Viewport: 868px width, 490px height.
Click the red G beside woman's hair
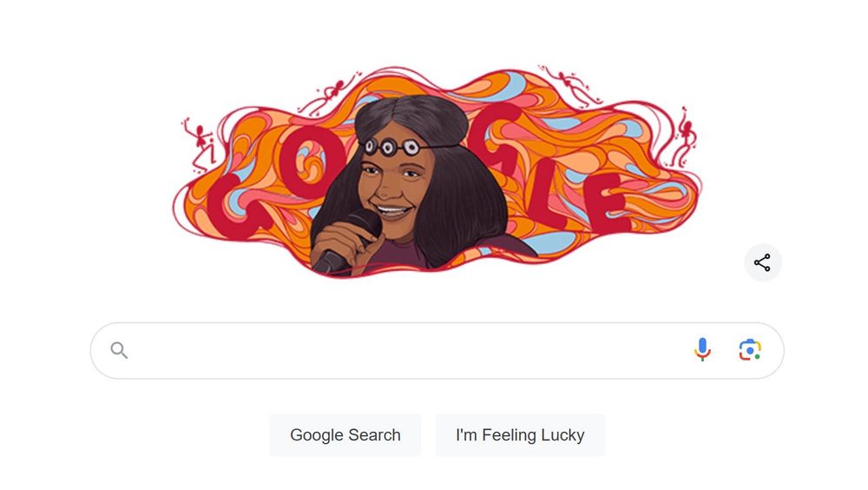coord(496,137)
